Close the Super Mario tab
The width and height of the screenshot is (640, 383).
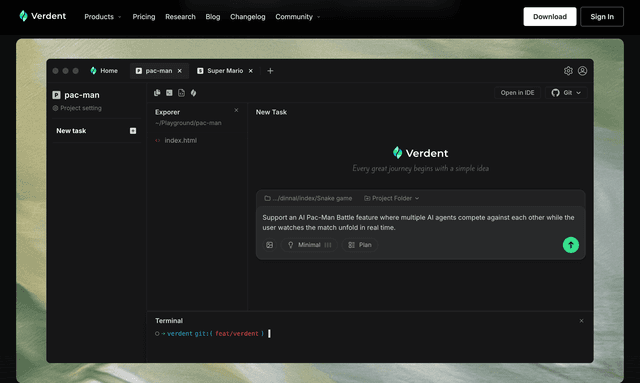[x=251, y=71]
